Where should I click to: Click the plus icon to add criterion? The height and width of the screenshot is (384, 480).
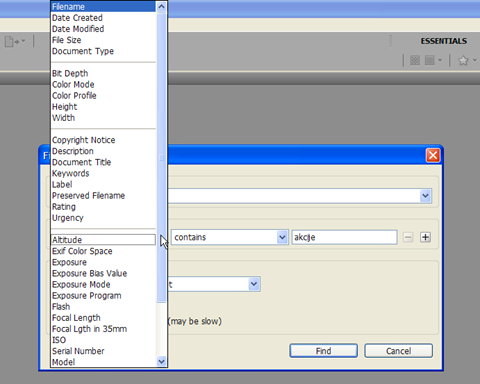(x=425, y=237)
